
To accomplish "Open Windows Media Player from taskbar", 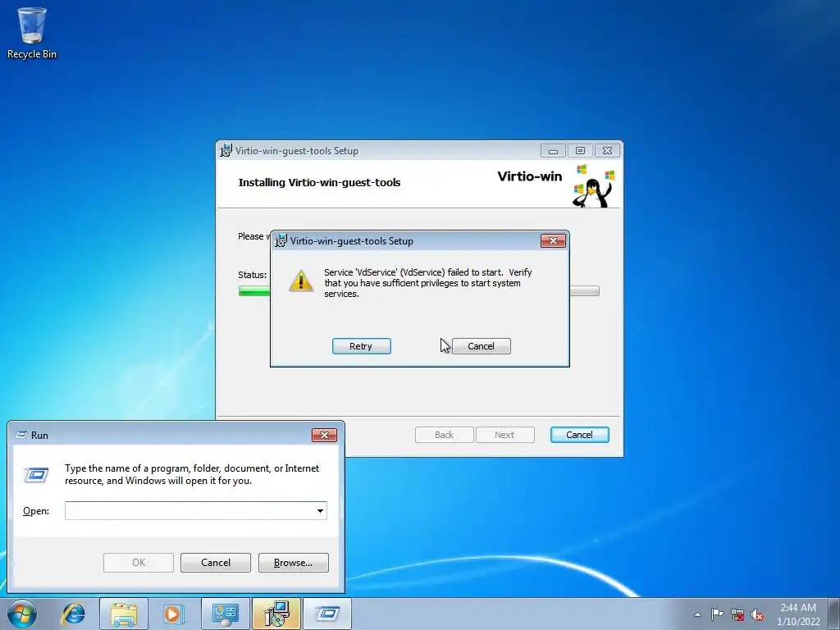I will coord(172,614).
